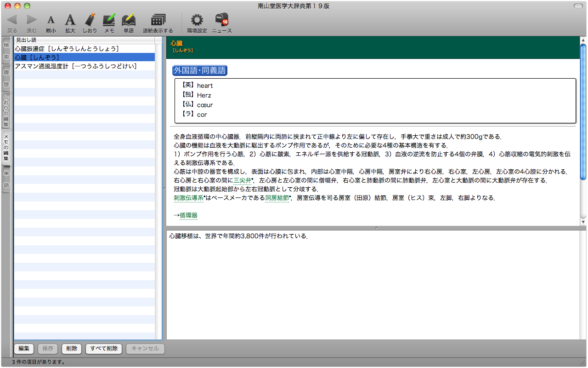This screenshot has width=588, height=368.
Task: Click the article pane vertical scrollbar
Action: coord(583,110)
